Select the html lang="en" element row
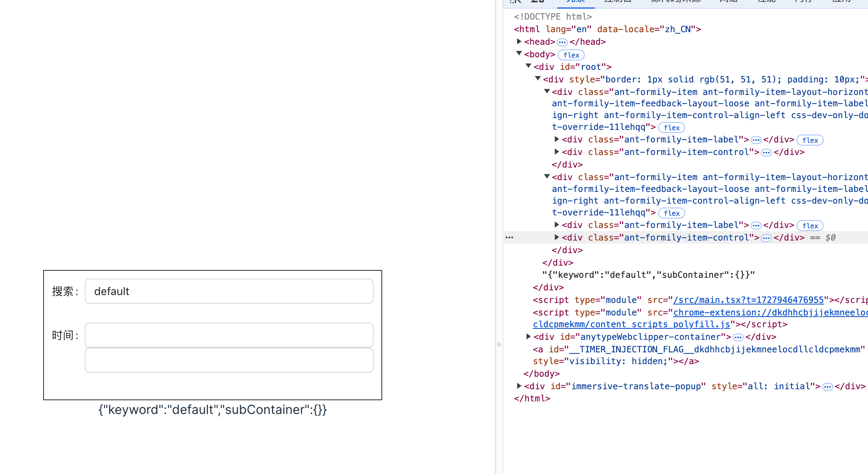The width and height of the screenshot is (868, 474). coord(607,29)
